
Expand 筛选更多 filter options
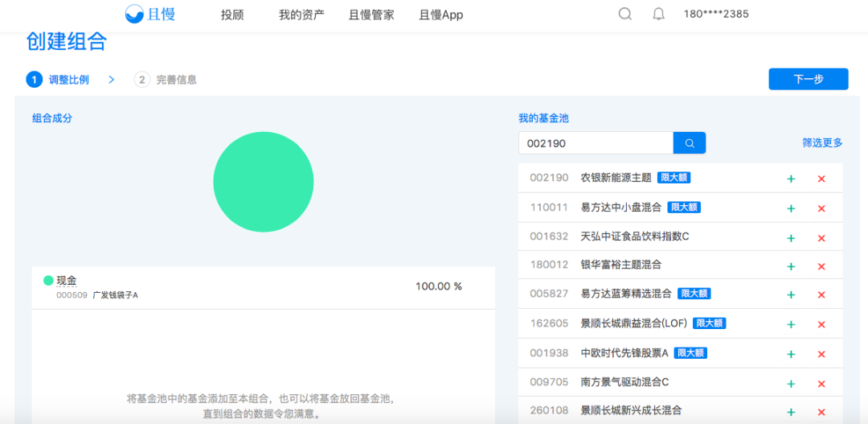pyautogui.click(x=822, y=142)
